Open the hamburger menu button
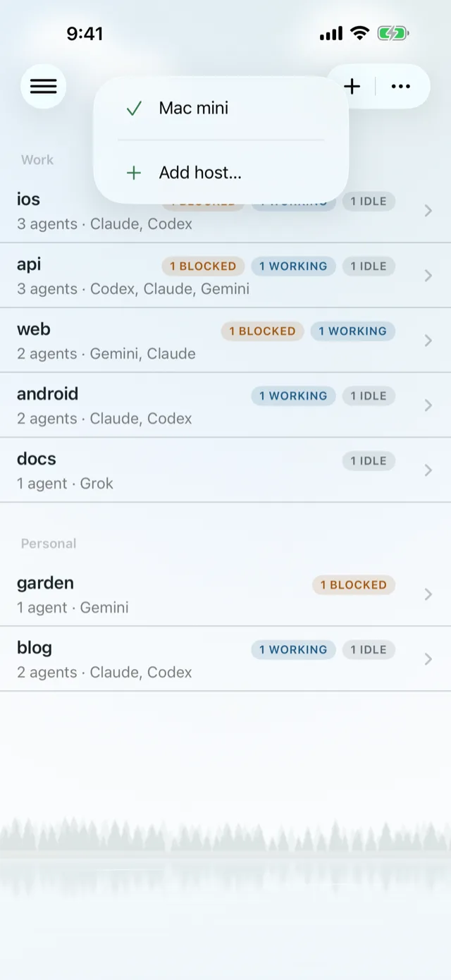Image resolution: width=451 pixels, height=980 pixels. click(44, 86)
